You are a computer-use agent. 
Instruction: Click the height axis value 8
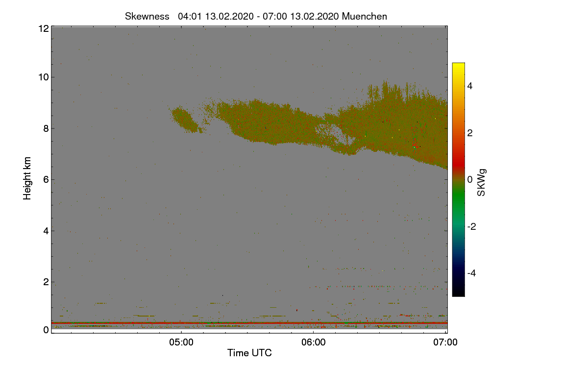(x=46, y=128)
